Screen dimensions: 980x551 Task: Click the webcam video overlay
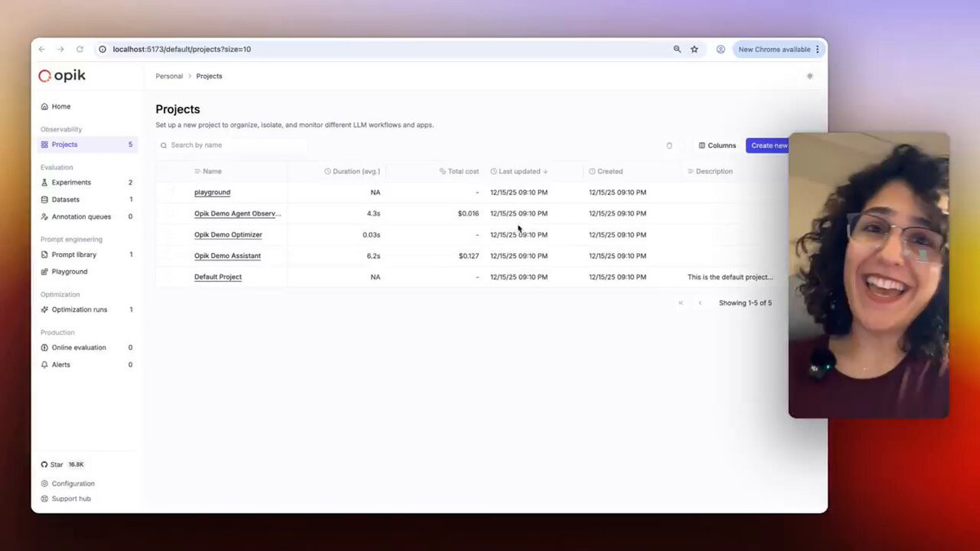(869, 275)
